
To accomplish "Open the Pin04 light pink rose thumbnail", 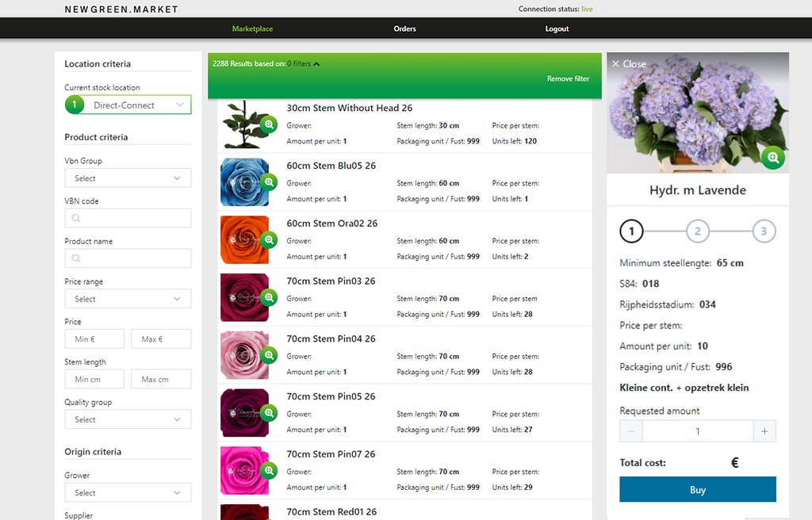I will [x=244, y=355].
